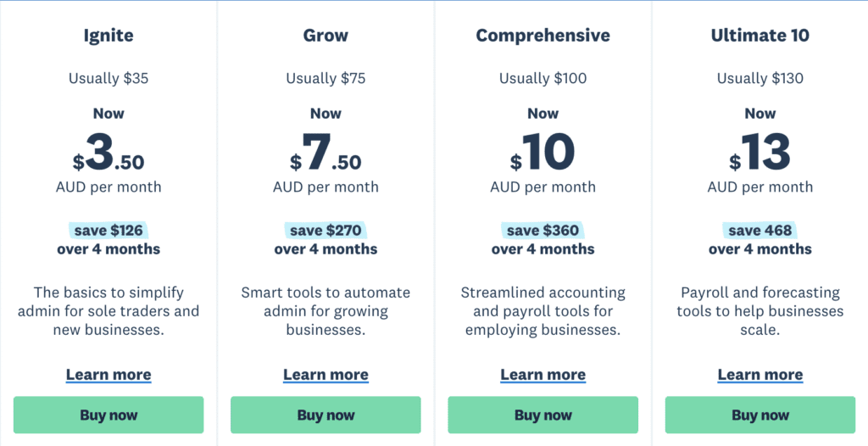The height and width of the screenshot is (446, 868).
Task: Buy the Comprehensive plan now
Action: (543, 415)
